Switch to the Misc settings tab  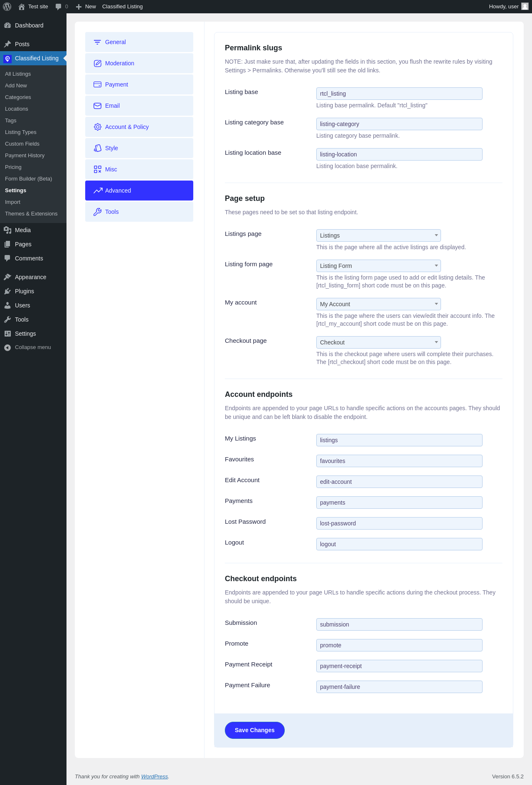click(x=139, y=169)
